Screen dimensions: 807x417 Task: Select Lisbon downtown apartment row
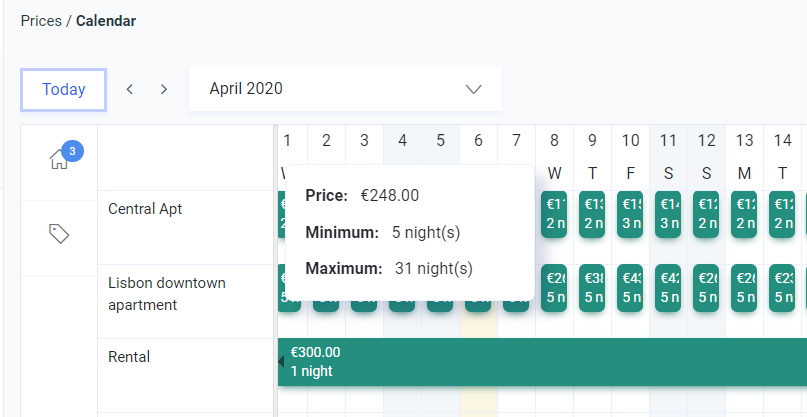(167, 294)
